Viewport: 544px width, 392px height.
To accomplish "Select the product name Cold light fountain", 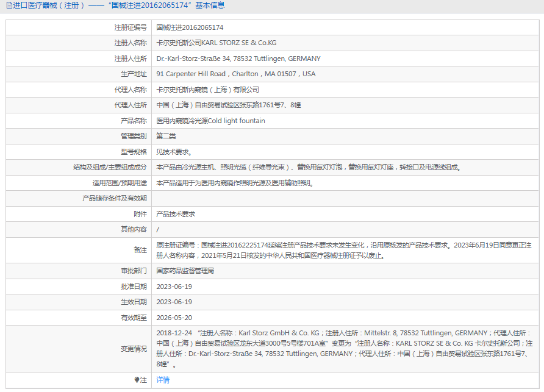I will 236,121.
